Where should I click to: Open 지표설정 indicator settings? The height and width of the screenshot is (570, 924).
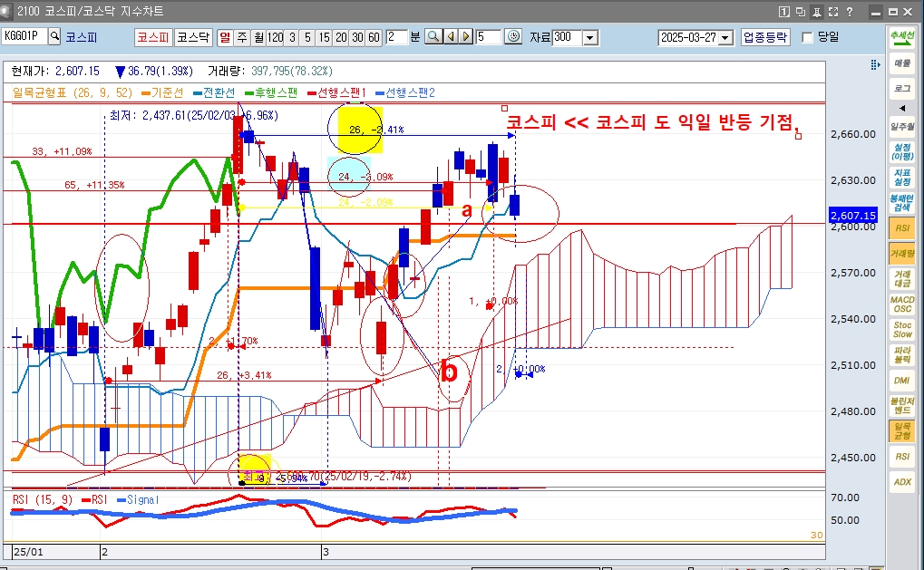click(x=901, y=178)
